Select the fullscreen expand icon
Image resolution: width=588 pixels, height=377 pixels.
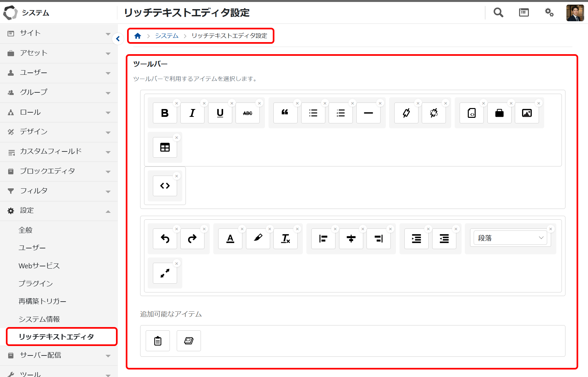pyautogui.click(x=165, y=273)
